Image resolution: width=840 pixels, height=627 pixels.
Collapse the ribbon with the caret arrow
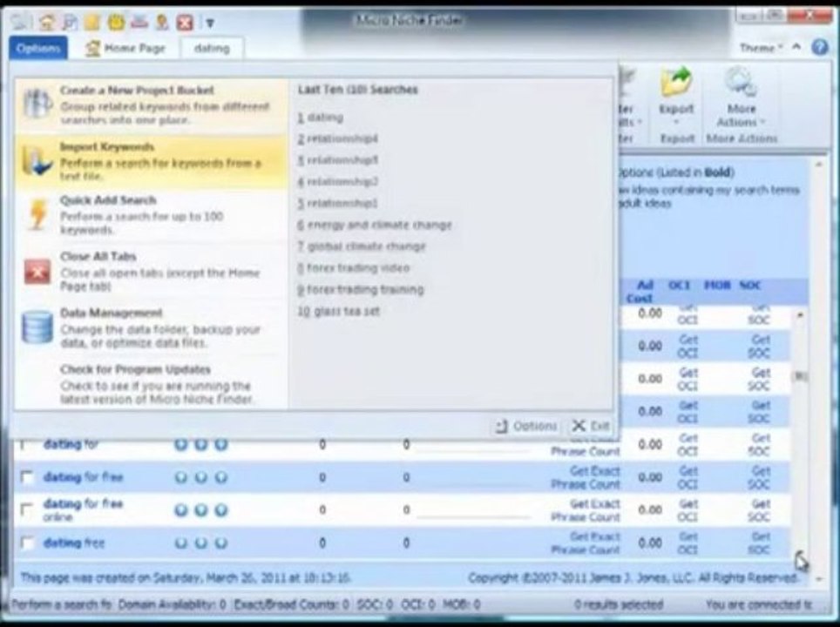pyautogui.click(x=796, y=46)
